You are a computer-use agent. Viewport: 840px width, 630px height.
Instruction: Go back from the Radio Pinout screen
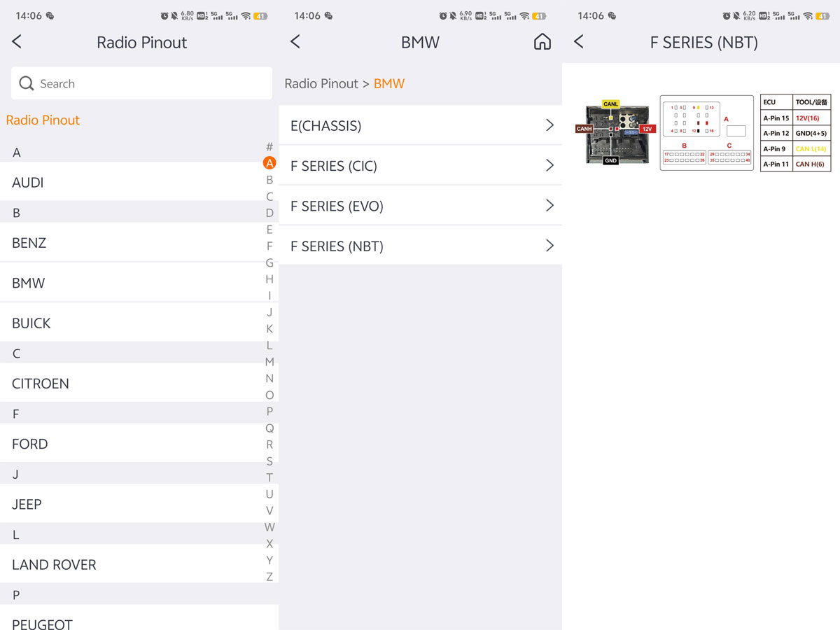tap(17, 42)
